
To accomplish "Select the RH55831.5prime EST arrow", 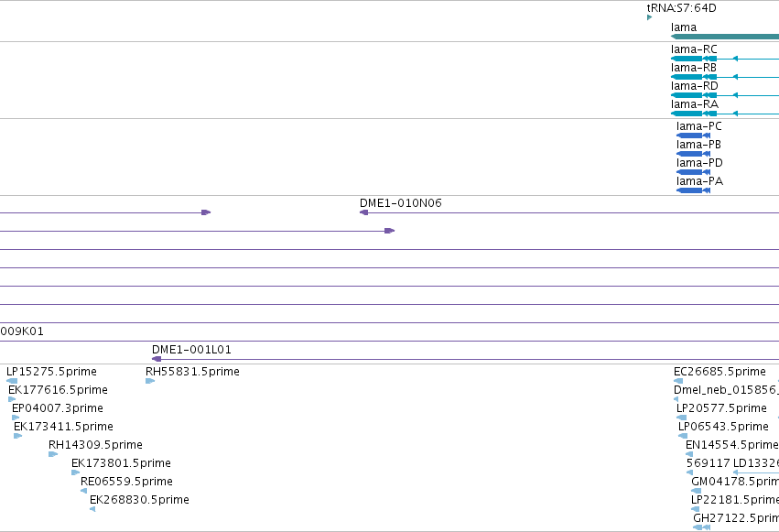I will click(150, 381).
